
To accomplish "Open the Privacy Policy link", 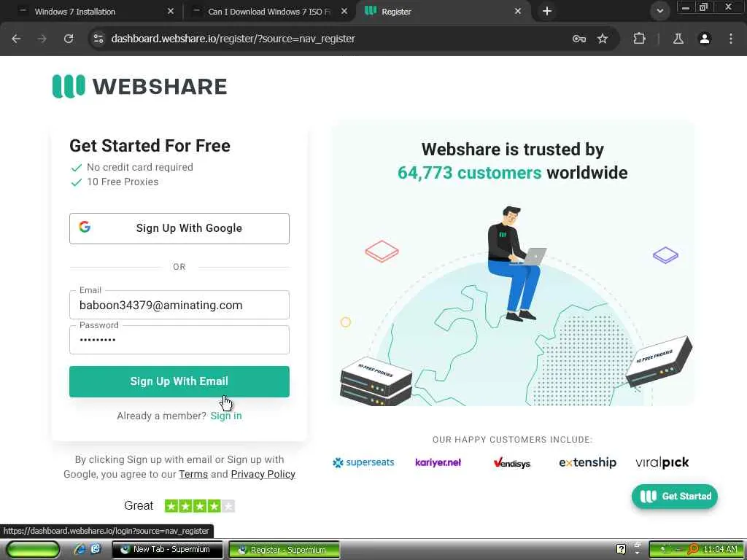I will [x=263, y=474].
